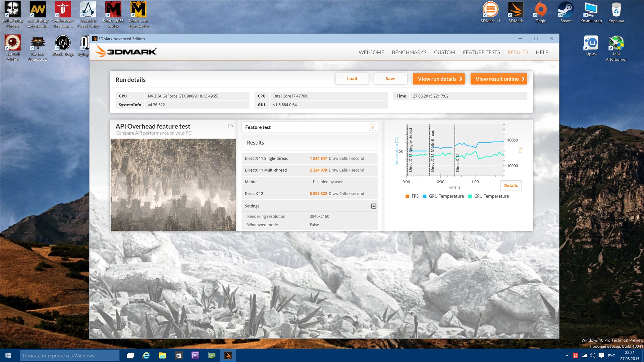This screenshot has height=362, width=644.
Task: Click the Details button below the chart
Action: [x=511, y=186]
